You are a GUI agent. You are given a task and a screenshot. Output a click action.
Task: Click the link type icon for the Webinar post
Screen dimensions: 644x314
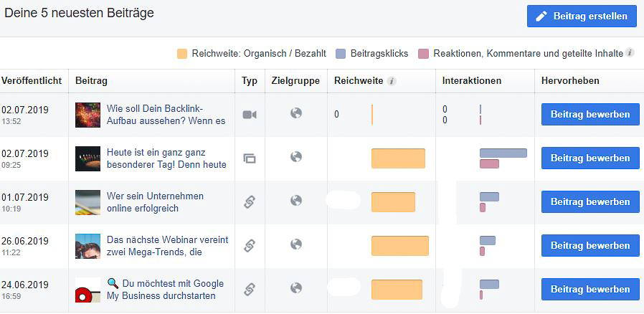pyautogui.click(x=249, y=245)
